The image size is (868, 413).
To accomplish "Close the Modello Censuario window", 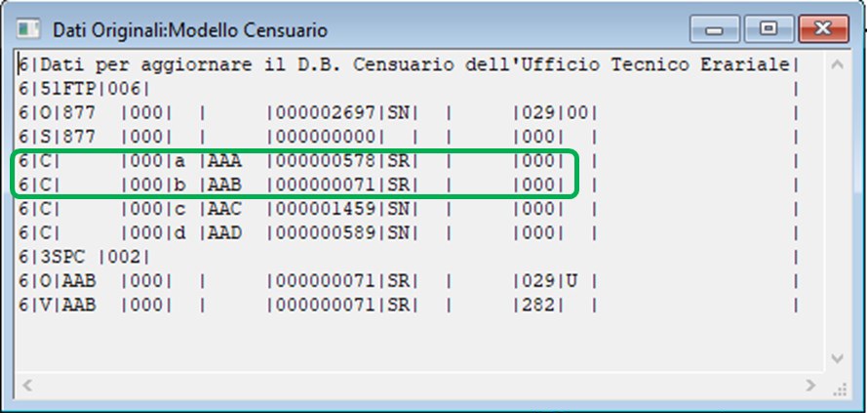I will [x=821, y=30].
